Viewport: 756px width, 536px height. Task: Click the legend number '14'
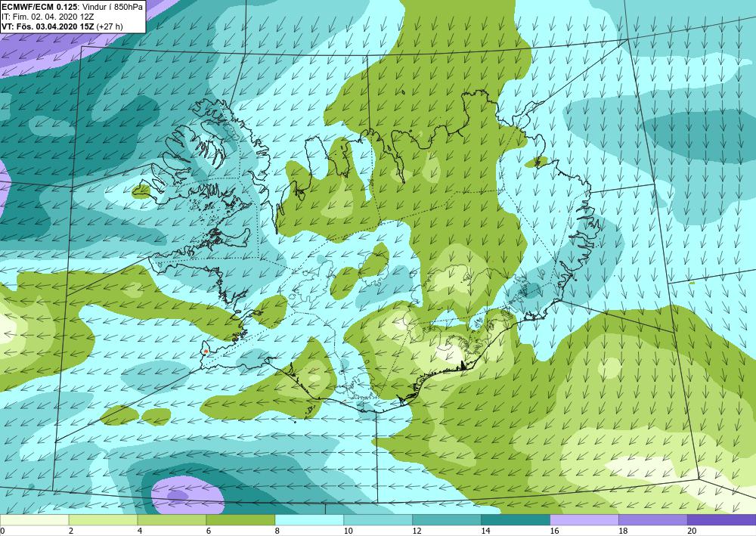[485, 531]
